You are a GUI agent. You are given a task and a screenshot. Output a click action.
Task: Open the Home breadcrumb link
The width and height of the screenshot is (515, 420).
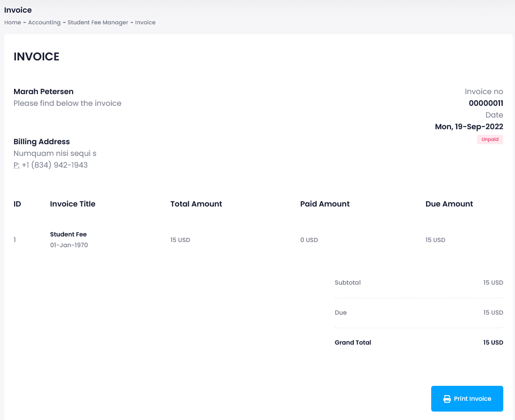13,22
